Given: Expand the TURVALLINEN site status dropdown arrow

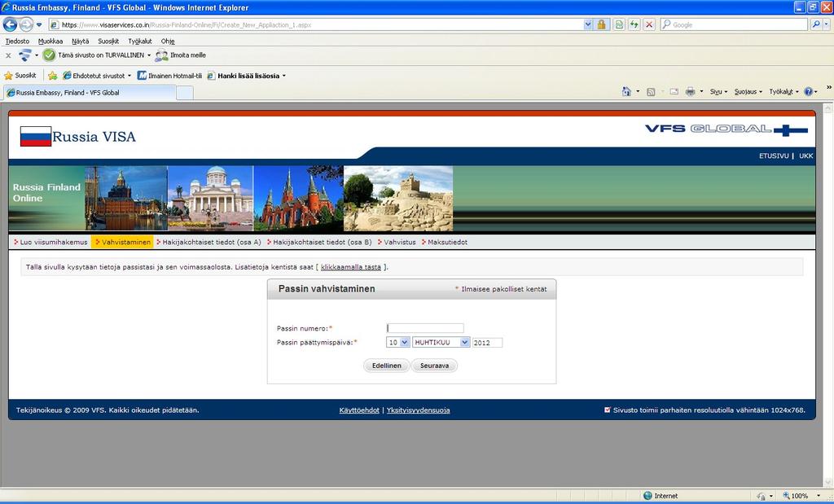Looking at the screenshot, I should (x=149, y=55).
